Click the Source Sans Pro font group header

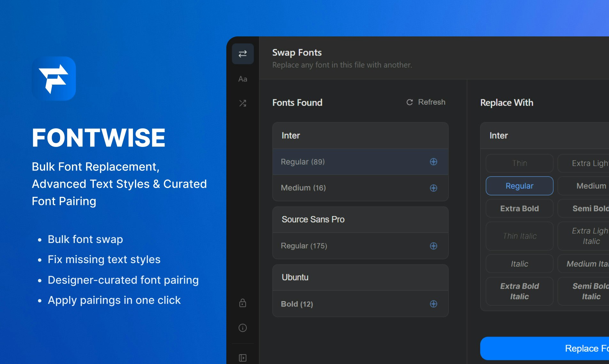point(360,220)
